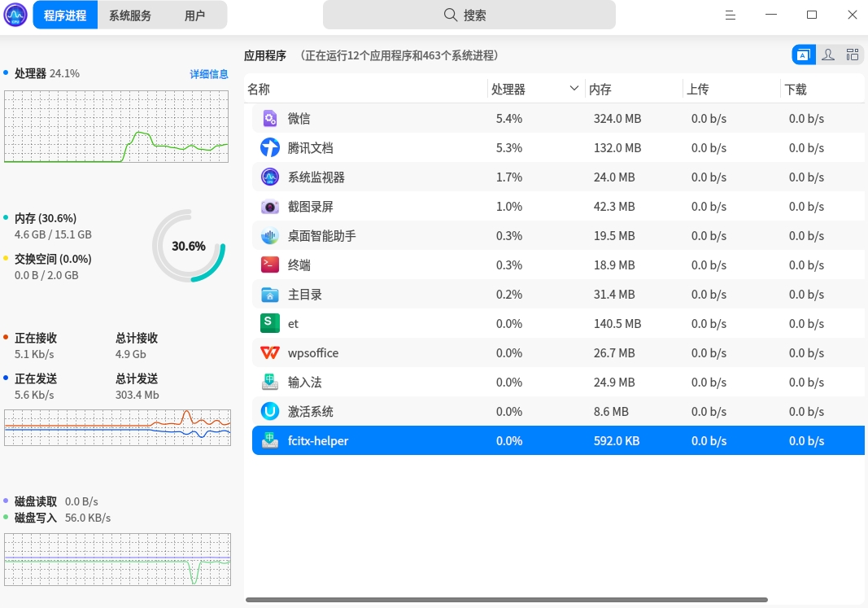Screen dimensions: 868x608
Task: Show my processes view
Action: tap(828, 55)
